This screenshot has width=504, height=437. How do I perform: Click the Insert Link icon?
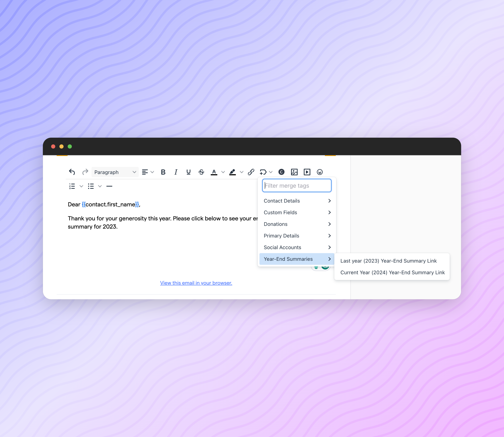tap(251, 172)
